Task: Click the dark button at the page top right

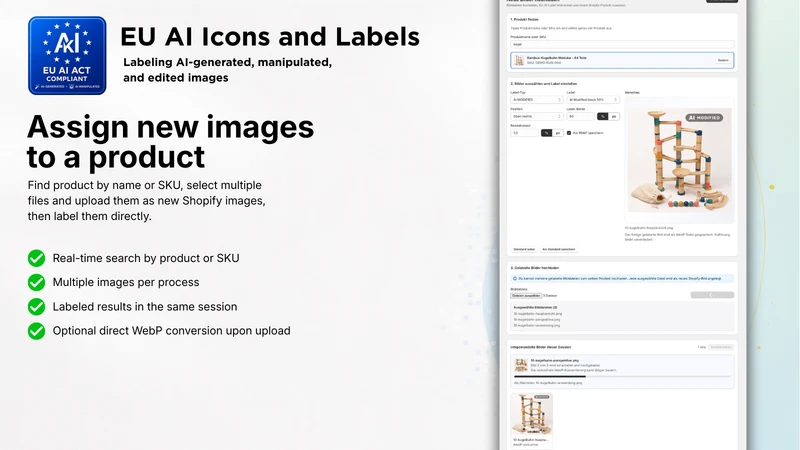Action: (722, 1)
